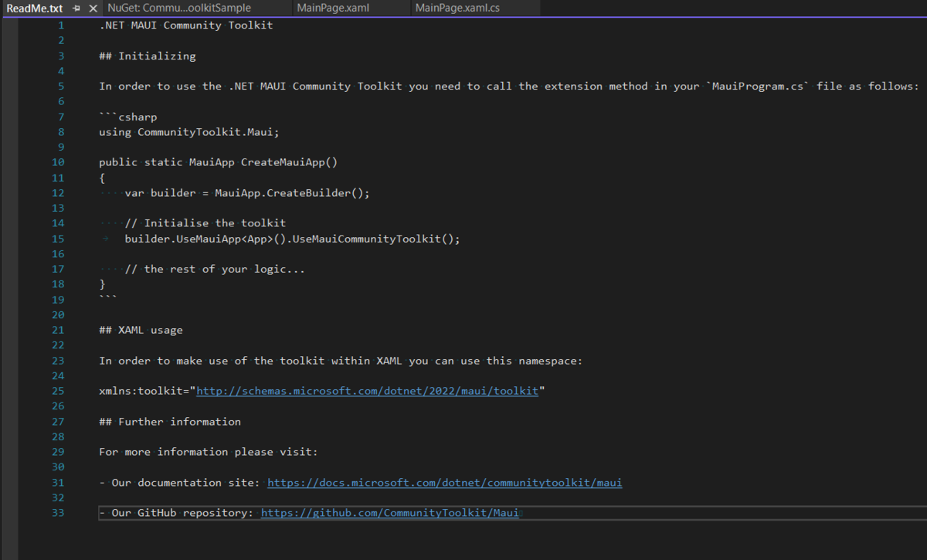Switch to the ReadMe.txt tab
Image resolution: width=927 pixels, height=560 pixels.
click(x=35, y=8)
